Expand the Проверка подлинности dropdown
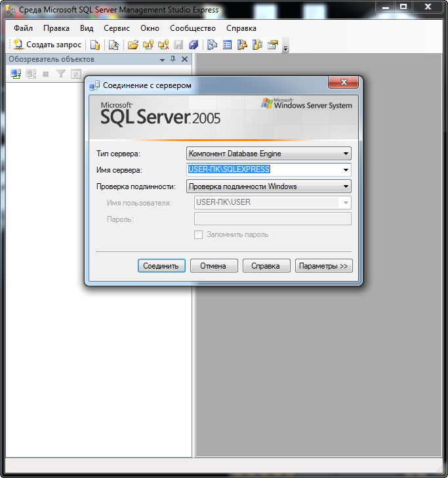The image size is (448, 478). (x=346, y=186)
